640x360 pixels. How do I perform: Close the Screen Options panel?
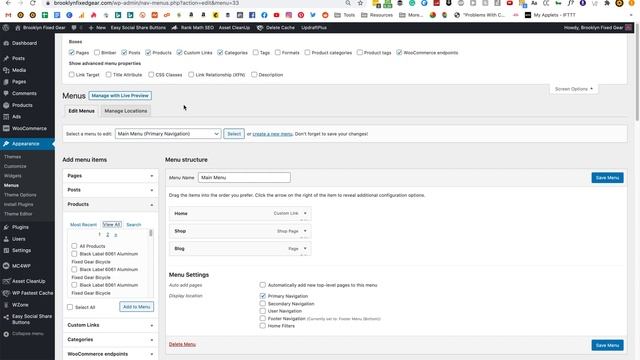[573, 89]
